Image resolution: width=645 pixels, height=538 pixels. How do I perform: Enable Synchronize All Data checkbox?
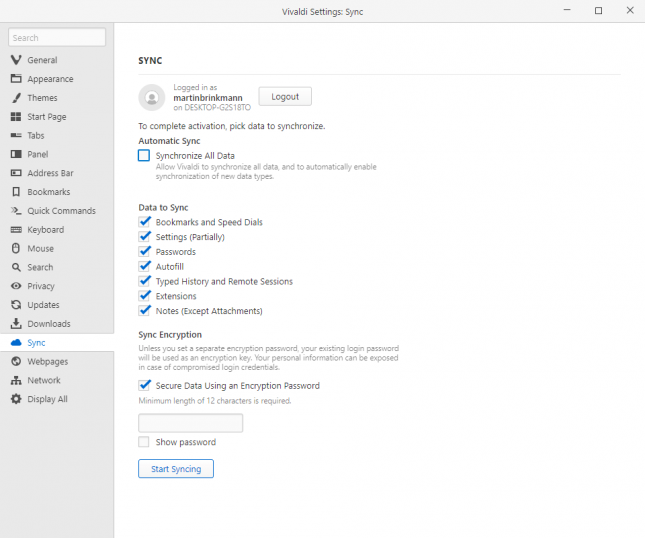tap(144, 155)
